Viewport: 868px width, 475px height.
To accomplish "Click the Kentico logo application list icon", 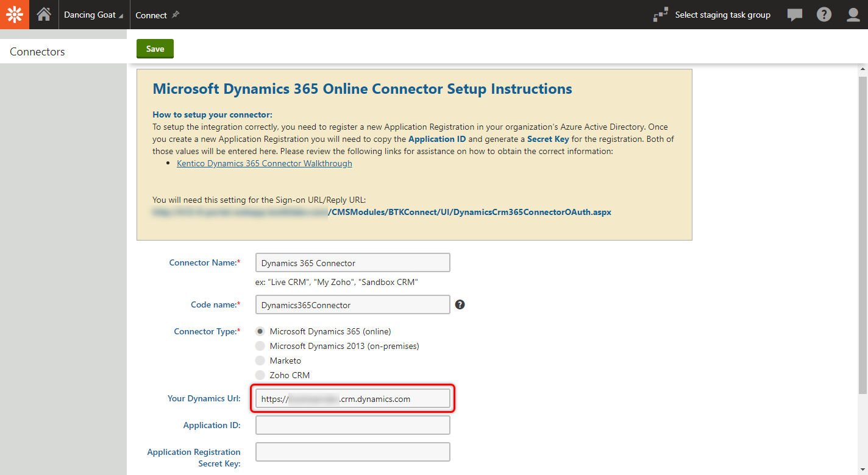I will coord(15,15).
